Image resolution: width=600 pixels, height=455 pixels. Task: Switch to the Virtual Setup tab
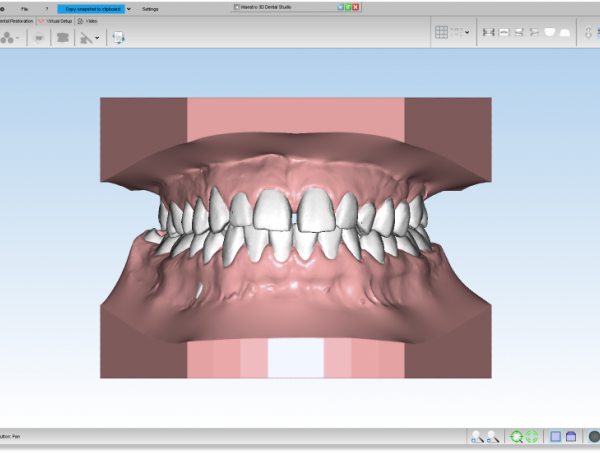point(57,20)
